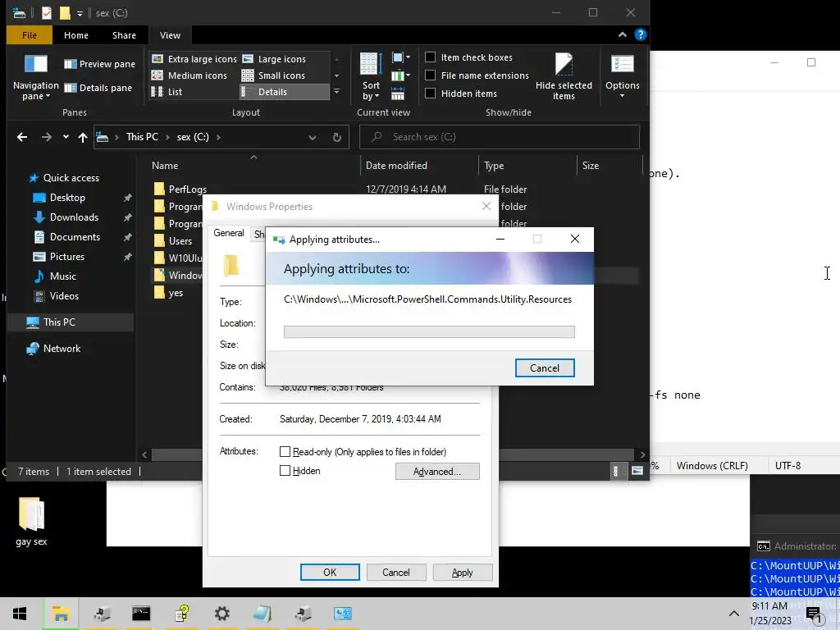This screenshot has height=630, width=840.
Task: Select Network in navigation pane
Action: 62,349
